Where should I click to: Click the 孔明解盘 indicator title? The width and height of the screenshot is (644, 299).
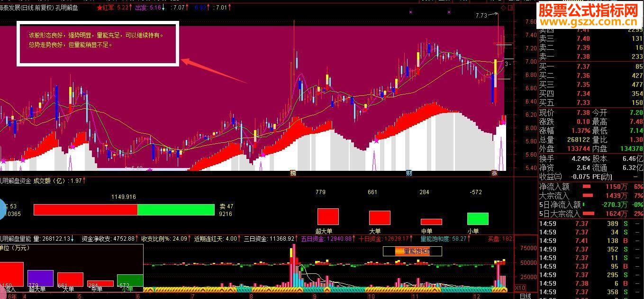(x=67, y=8)
